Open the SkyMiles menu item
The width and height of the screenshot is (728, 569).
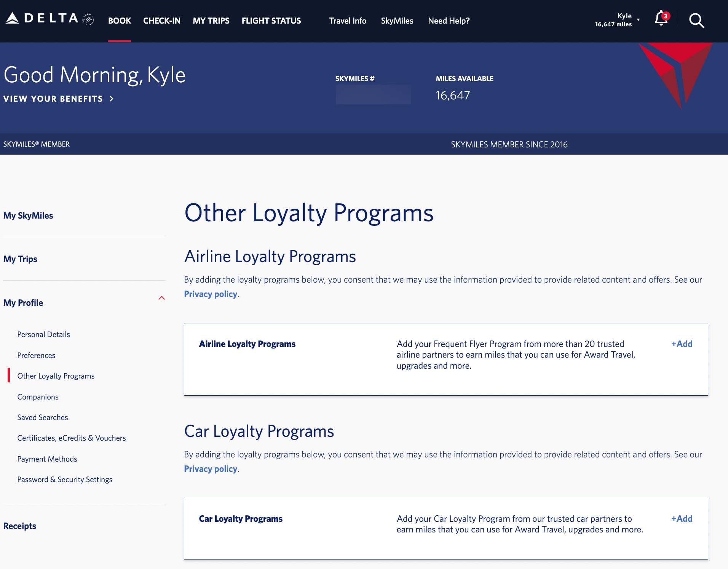[397, 21]
